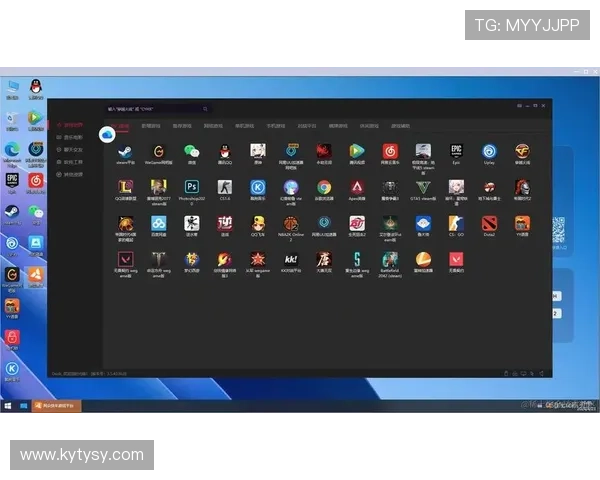600x480 pixels.
Task: Switch to the third category tab in the launcher
Action: 182,126
